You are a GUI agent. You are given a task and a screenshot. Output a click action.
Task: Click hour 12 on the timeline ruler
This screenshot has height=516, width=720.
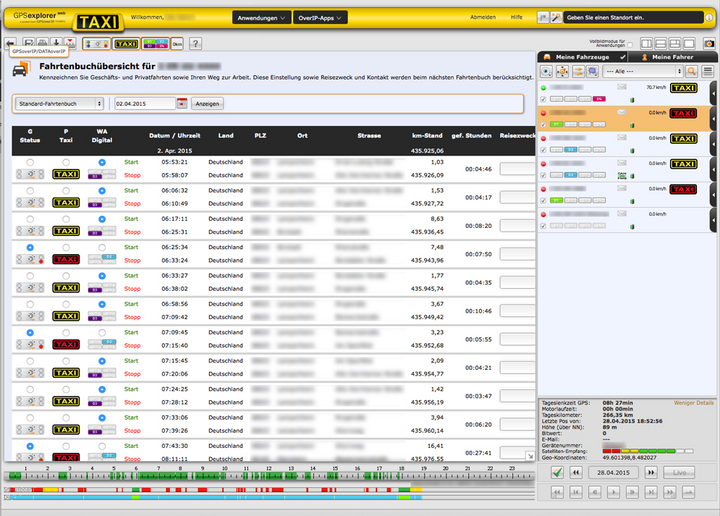click(269, 469)
